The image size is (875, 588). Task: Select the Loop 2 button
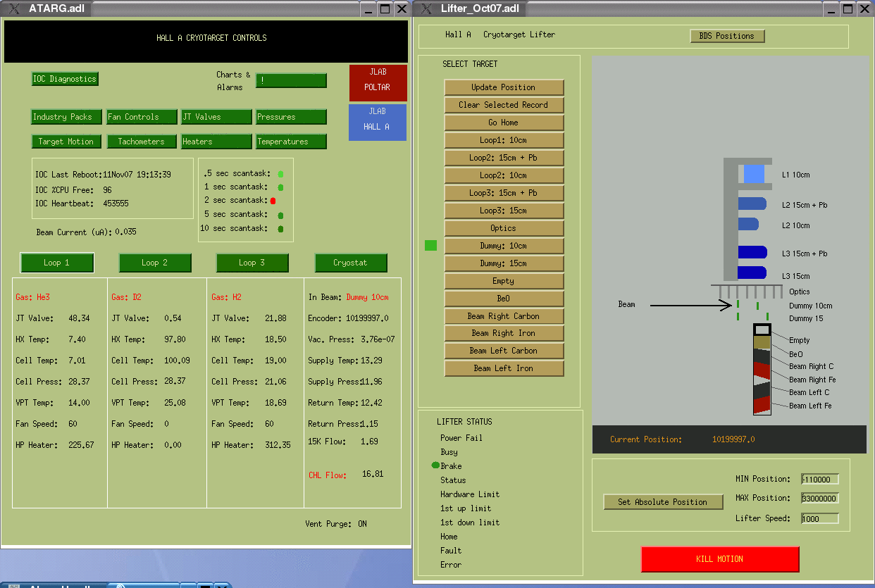(x=155, y=263)
